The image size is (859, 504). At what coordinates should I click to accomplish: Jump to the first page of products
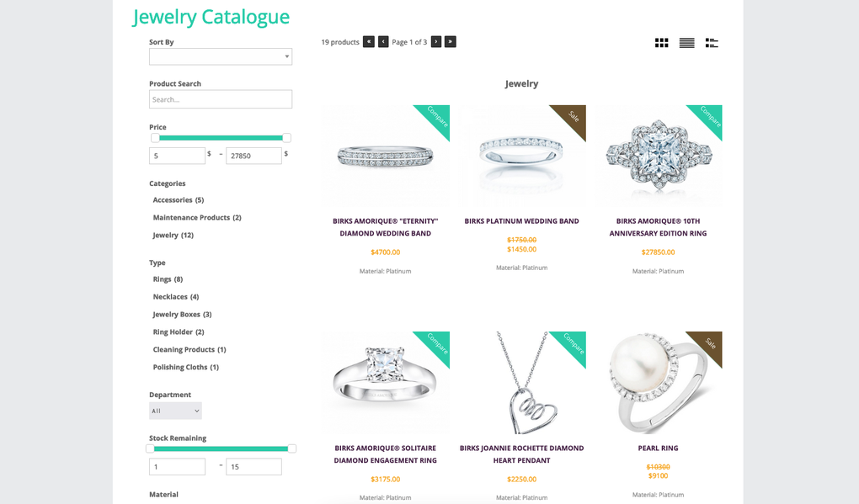point(368,41)
